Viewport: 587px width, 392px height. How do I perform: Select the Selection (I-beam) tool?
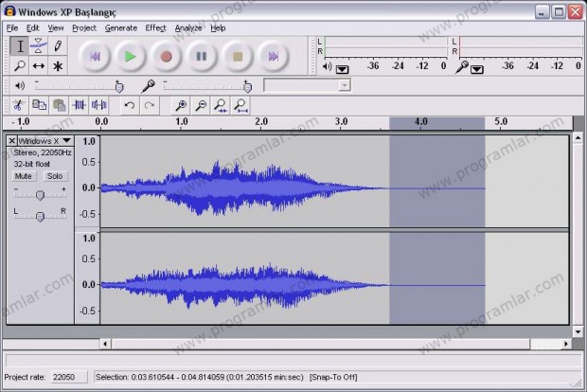point(20,46)
